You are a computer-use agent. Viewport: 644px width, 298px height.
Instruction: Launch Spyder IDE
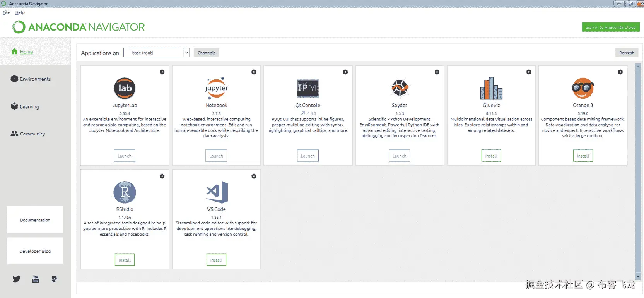pyautogui.click(x=400, y=156)
